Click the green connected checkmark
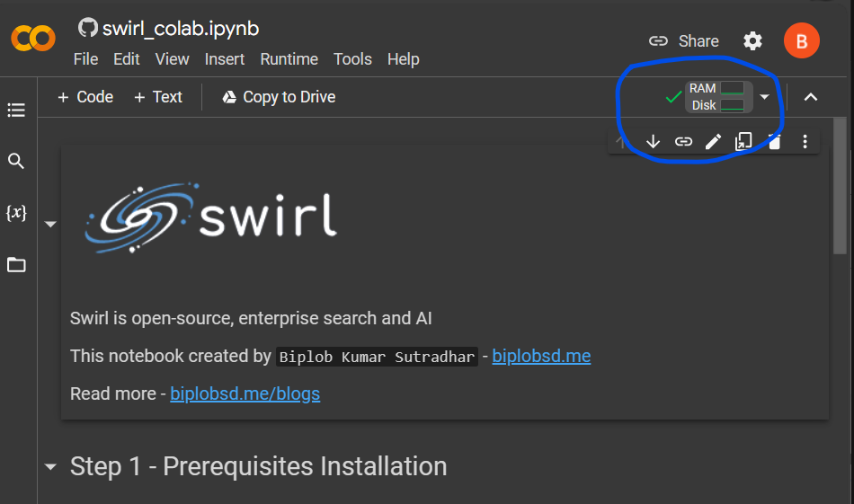The image size is (854, 504). pos(673,97)
